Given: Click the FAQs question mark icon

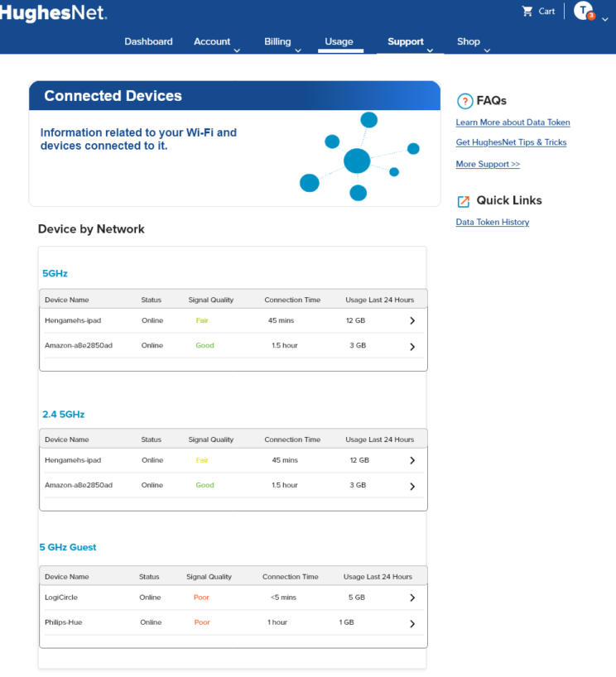Looking at the screenshot, I should (464, 101).
